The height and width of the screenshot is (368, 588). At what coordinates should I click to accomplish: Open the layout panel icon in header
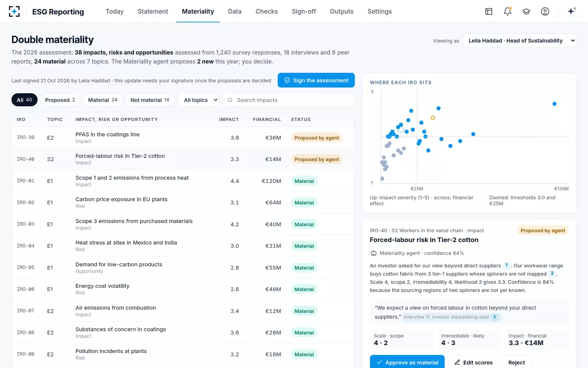point(489,11)
